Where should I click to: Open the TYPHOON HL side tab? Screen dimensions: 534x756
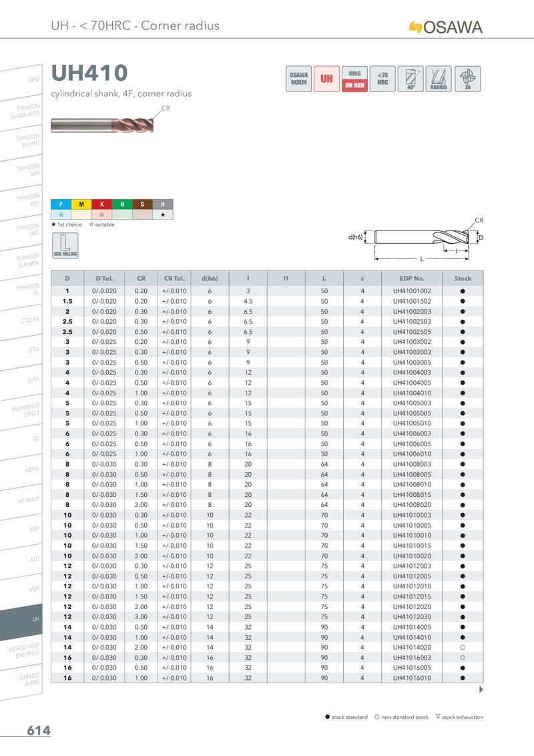pos(21,292)
